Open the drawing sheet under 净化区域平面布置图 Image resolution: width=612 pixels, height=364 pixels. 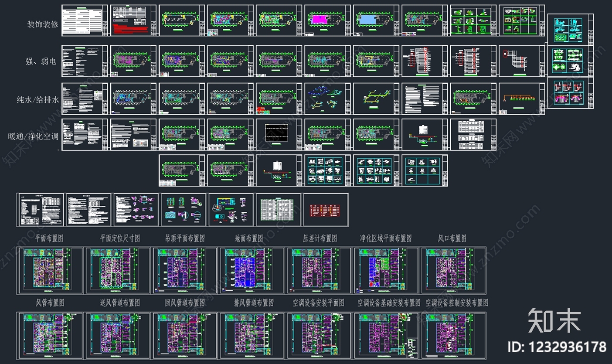(x=386, y=270)
